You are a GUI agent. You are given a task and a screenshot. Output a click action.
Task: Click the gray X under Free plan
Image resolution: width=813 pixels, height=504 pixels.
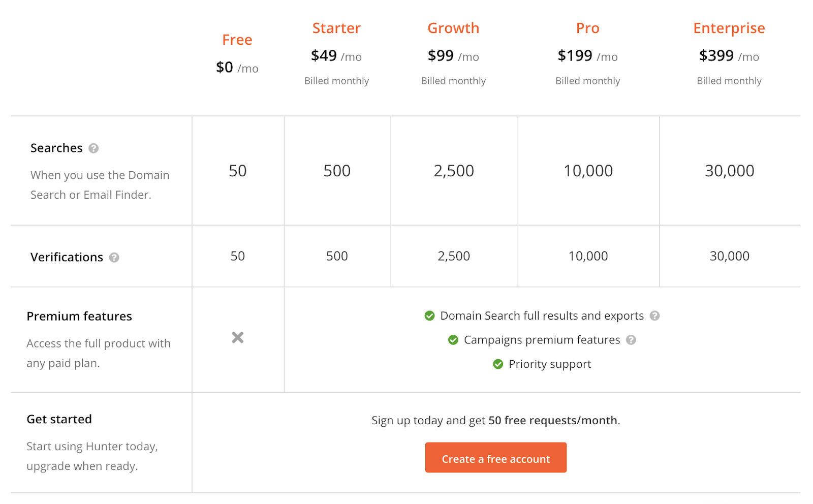(x=238, y=337)
